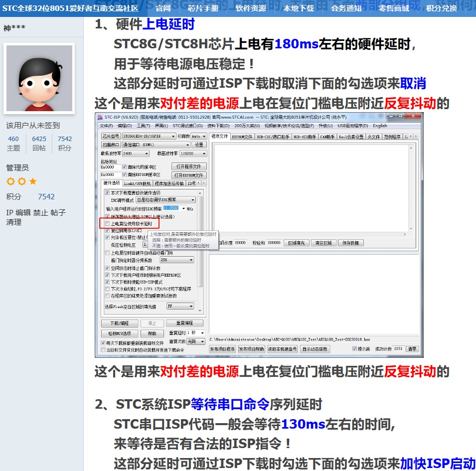476x471 pixels.
Task: Open 资料下载(D) menu
Action: (218, 126)
